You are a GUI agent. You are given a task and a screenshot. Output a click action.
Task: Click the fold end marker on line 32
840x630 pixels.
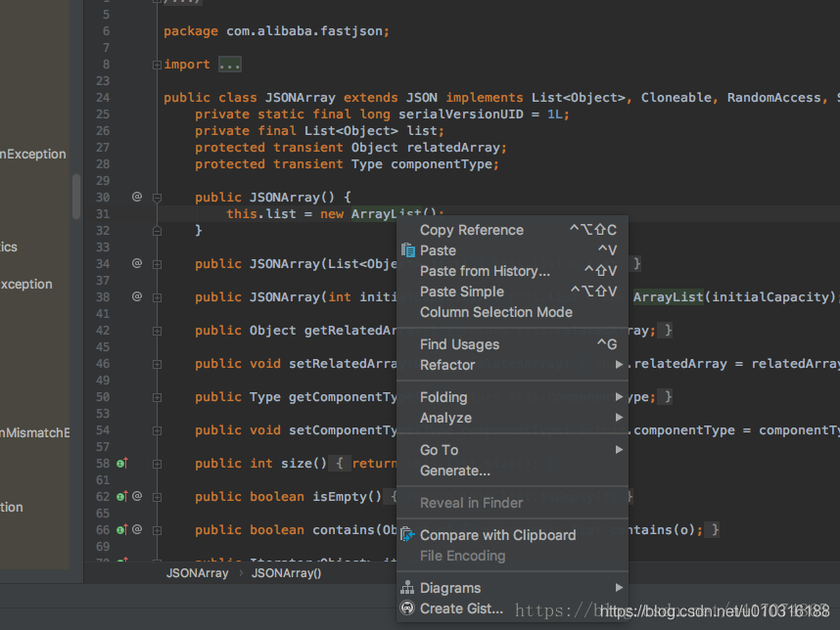157,231
